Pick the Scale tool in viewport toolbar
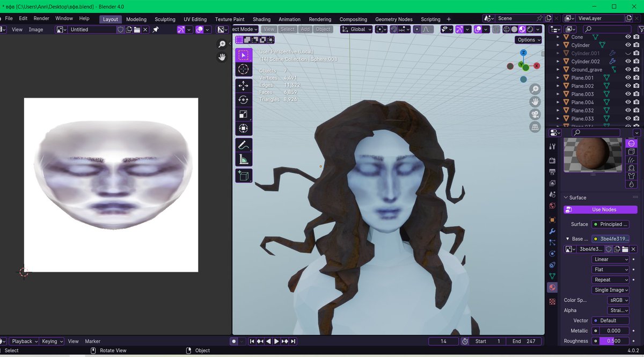644x357 pixels. [243, 114]
